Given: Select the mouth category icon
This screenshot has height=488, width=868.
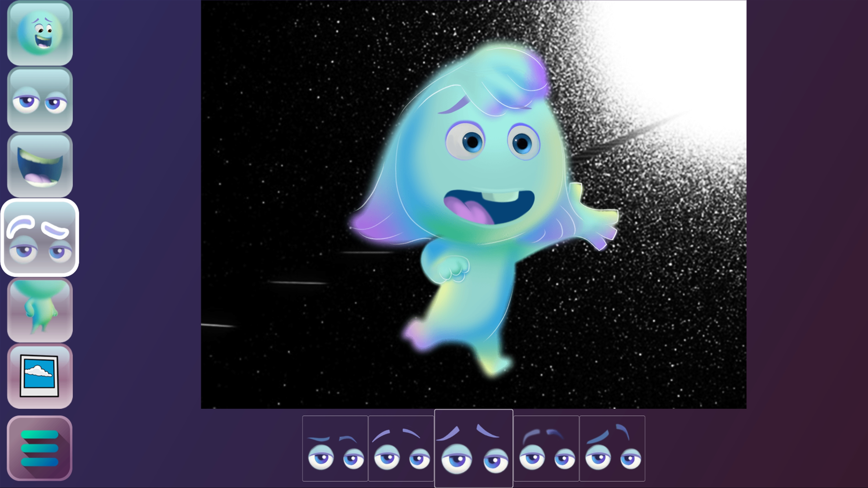Looking at the screenshot, I should [x=40, y=165].
